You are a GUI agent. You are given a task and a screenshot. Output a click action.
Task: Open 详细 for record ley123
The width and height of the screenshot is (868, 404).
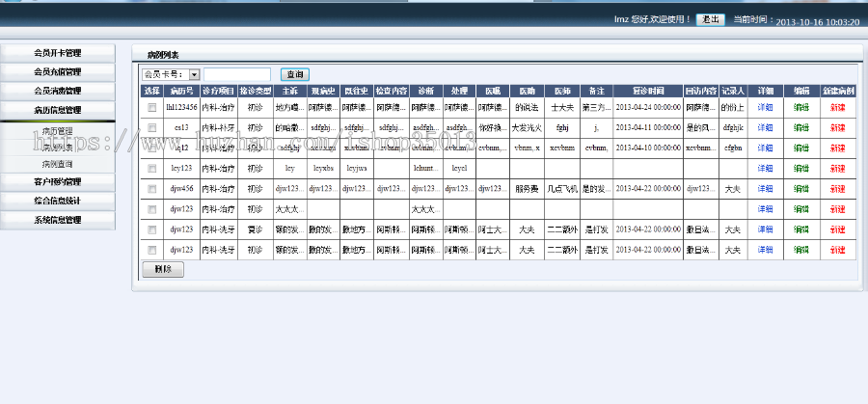(x=765, y=168)
